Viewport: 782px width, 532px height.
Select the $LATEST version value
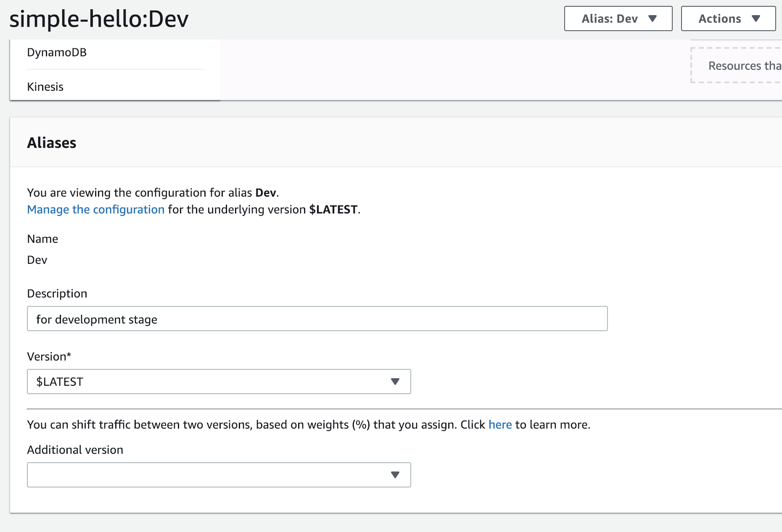pyautogui.click(x=58, y=382)
